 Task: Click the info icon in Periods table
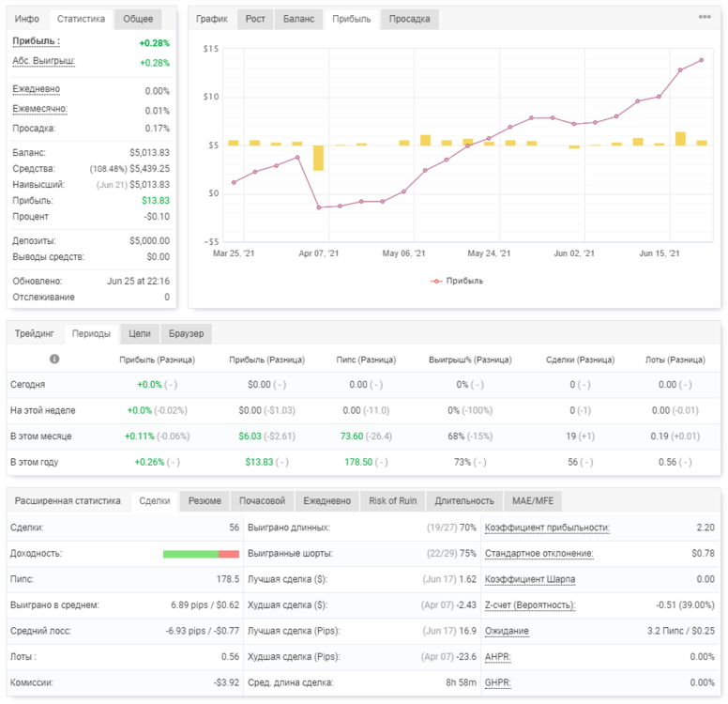(54, 359)
